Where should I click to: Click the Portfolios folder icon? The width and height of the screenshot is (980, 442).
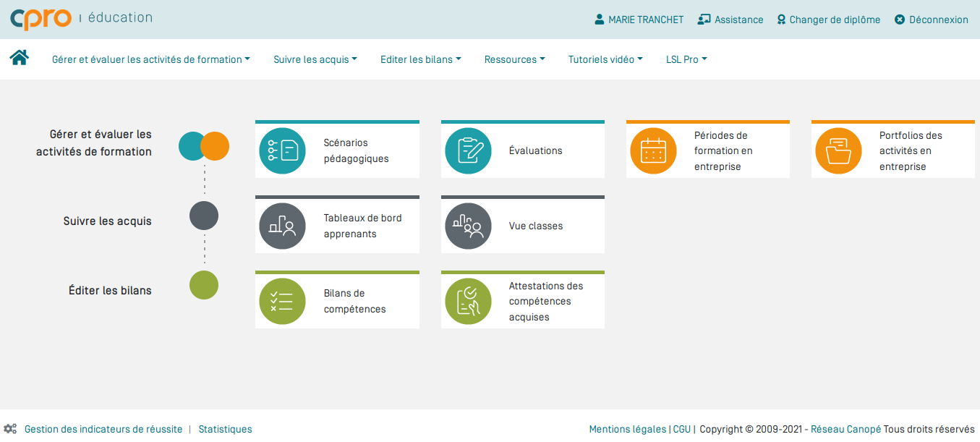pos(838,151)
